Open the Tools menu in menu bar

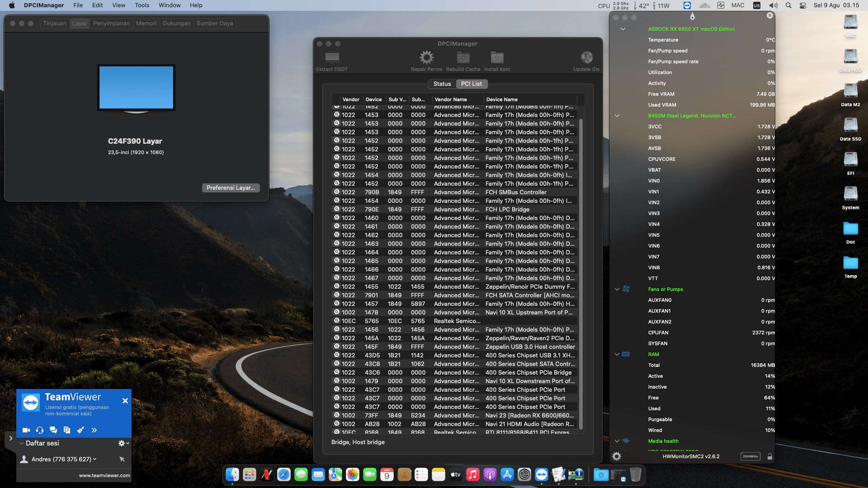142,5
